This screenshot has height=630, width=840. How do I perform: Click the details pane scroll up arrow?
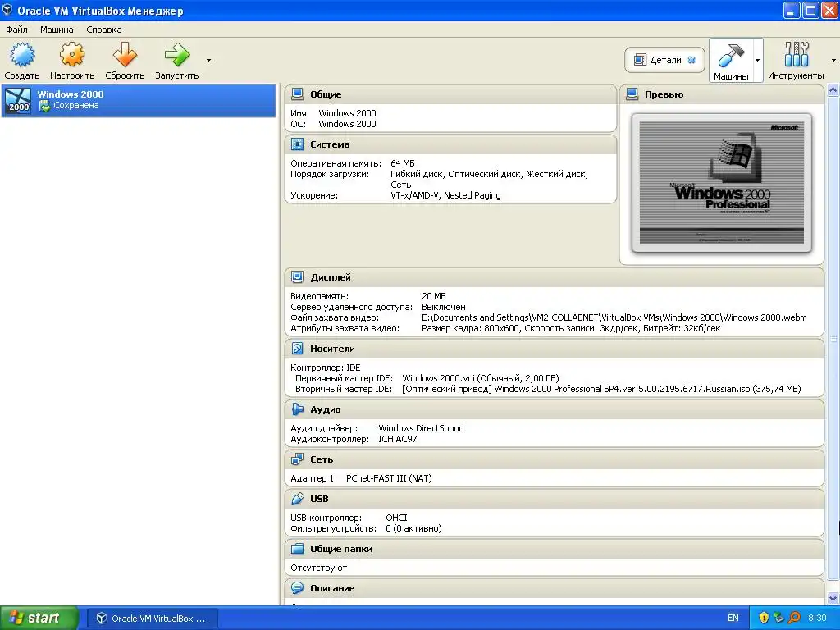tap(833, 90)
